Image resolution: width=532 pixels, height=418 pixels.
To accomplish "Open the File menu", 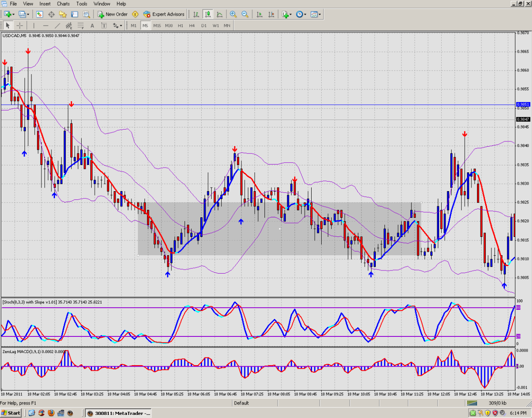I will coord(14,3).
